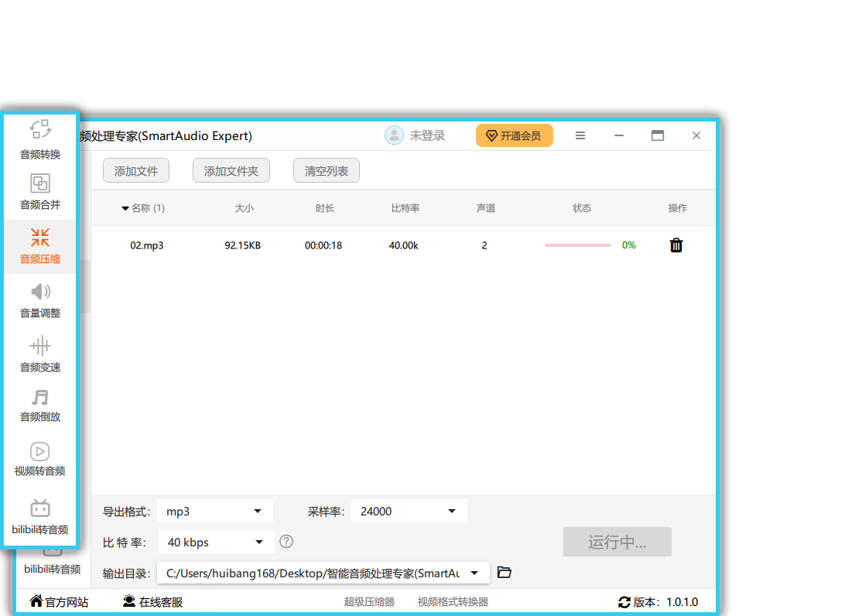Viewport: 862px width, 616px height.
Task: Select the Video to Audio (视频转音频) tool
Action: 40,459
